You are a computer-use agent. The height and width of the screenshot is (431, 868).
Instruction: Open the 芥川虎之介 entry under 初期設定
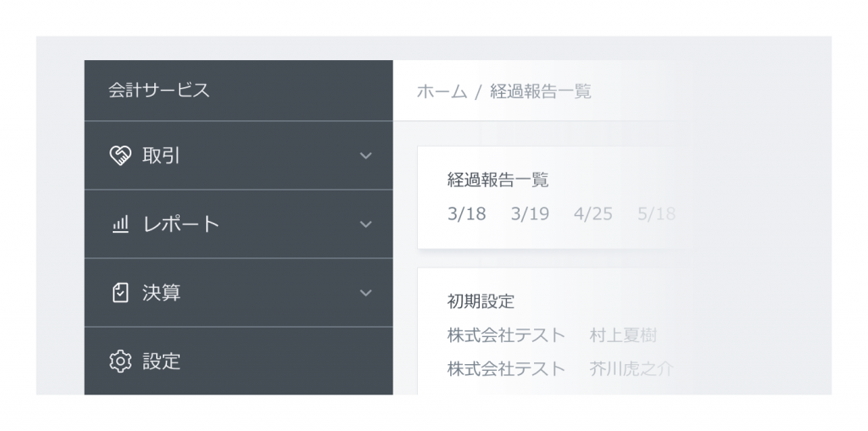coord(632,369)
